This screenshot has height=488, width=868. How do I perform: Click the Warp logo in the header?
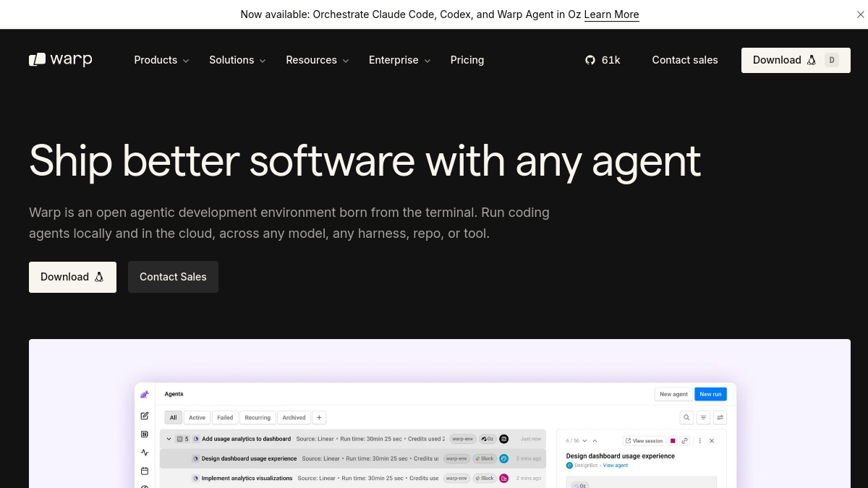pos(61,60)
